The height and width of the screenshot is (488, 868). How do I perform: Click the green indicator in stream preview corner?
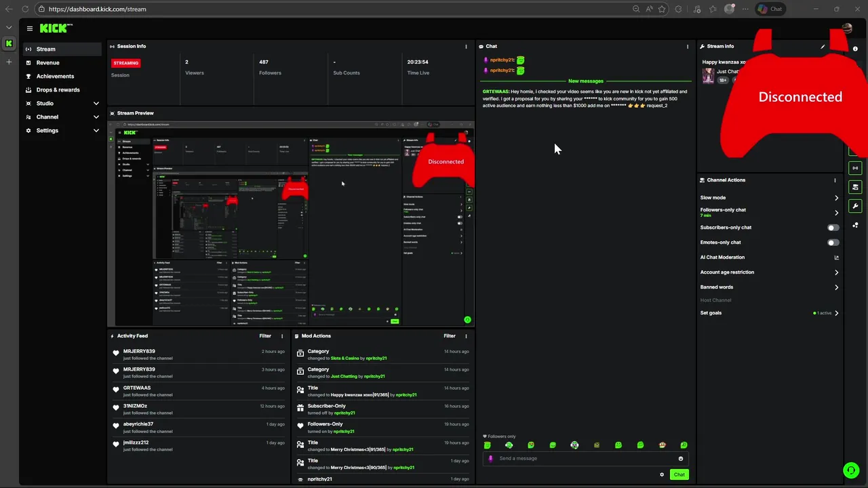coord(467,320)
